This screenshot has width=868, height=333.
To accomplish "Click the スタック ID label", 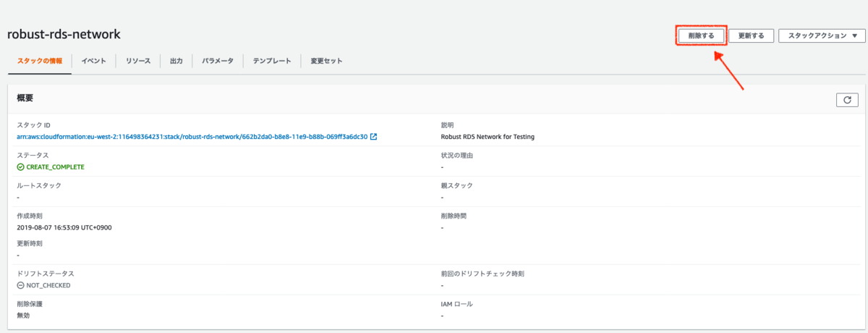I will 33,125.
